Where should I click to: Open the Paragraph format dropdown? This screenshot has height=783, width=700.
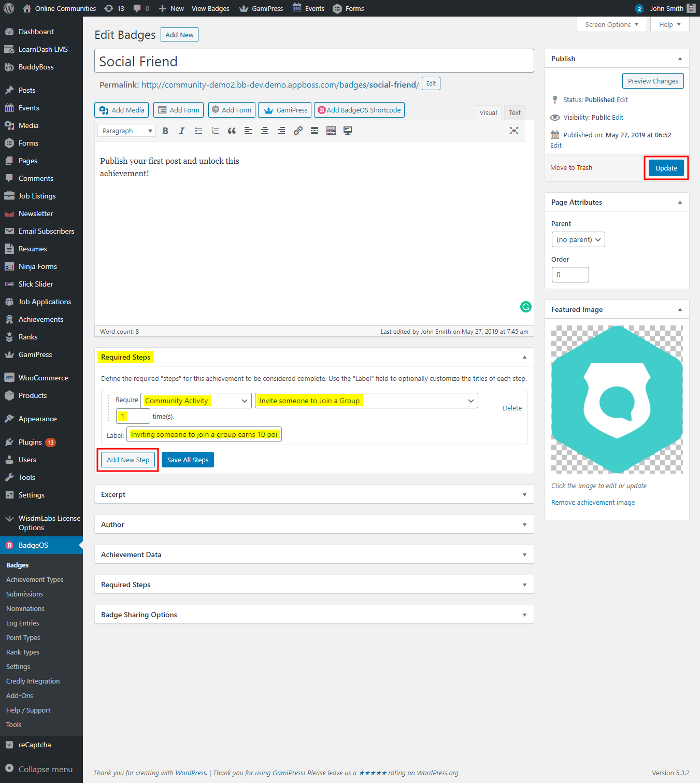click(127, 131)
